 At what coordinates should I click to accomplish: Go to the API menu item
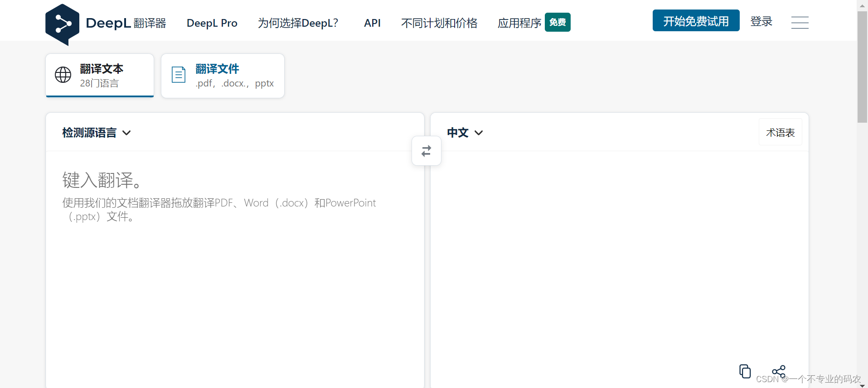coord(372,23)
